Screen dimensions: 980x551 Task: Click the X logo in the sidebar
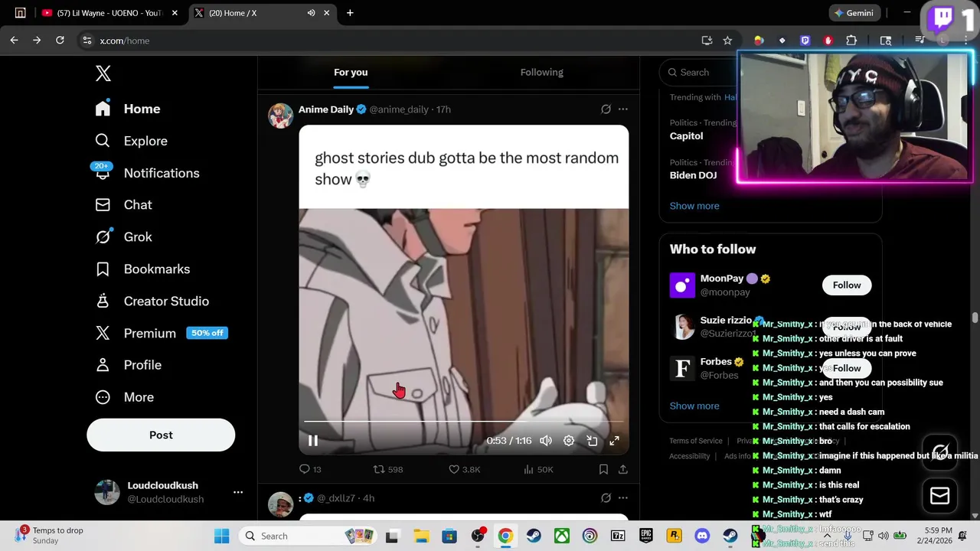103,73
